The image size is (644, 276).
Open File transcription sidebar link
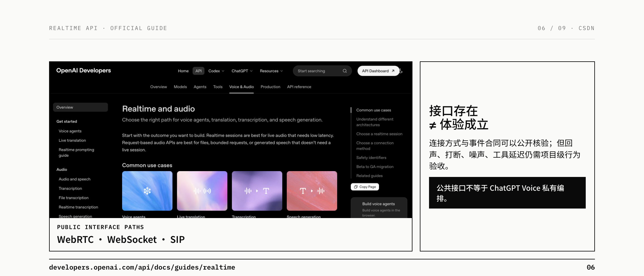pos(74,198)
